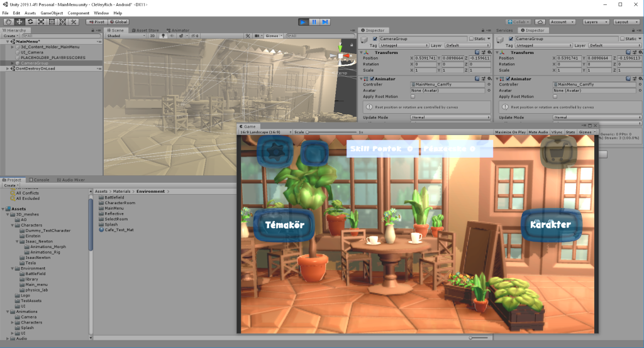Select the Rotate tool
The image size is (644, 348).
tap(30, 22)
